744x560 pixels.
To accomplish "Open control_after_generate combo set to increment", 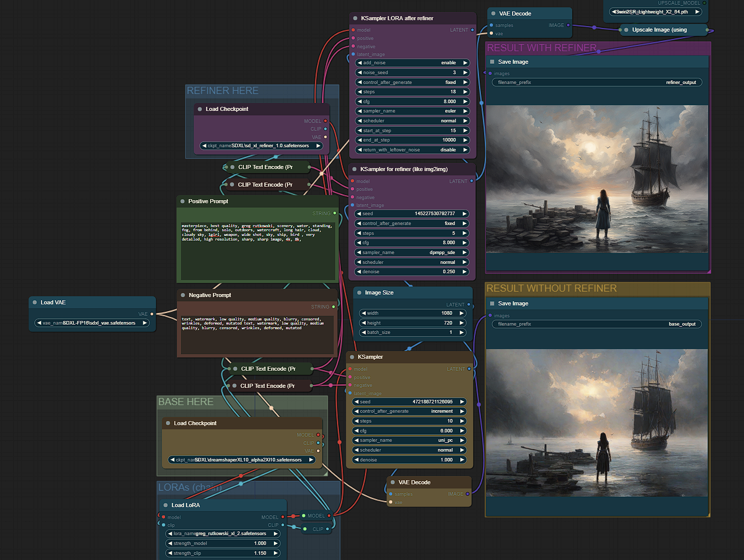I will click(409, 411).
